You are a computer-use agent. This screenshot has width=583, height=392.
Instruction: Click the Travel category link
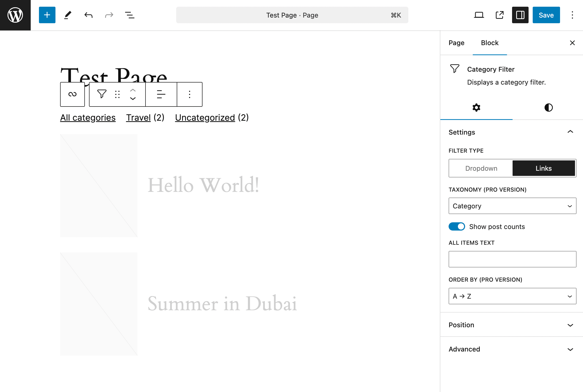click(138, 118)
